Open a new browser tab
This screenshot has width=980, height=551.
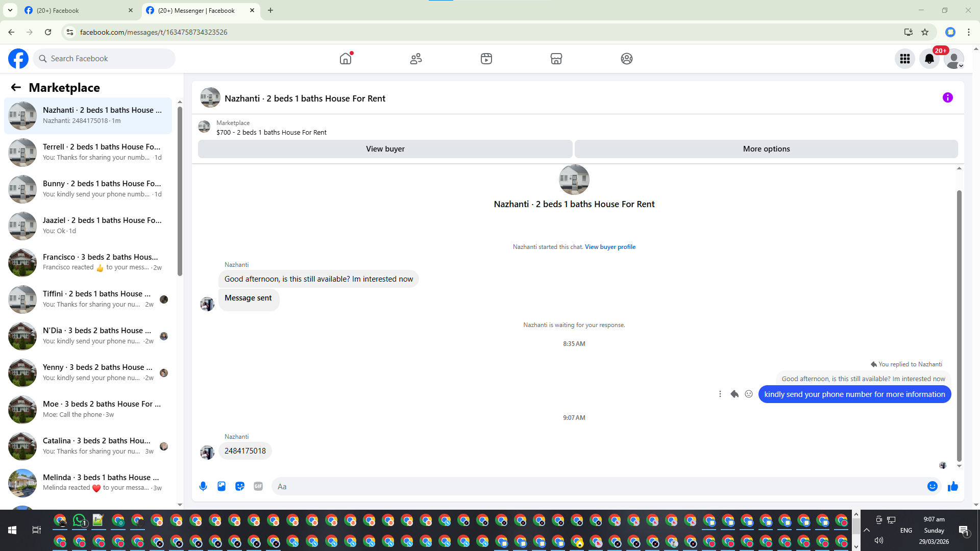271,10
